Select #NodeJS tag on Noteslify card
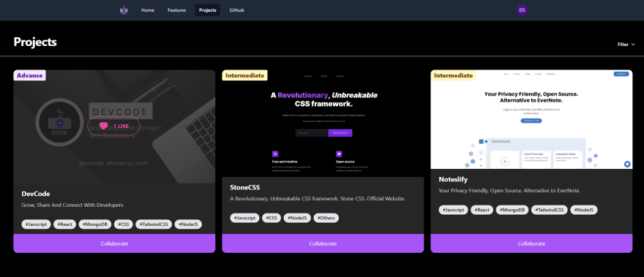The image size is (644, 277). click(584, 210)
